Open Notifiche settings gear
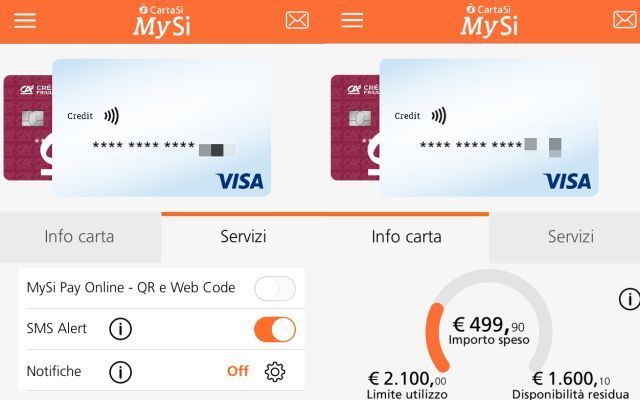Image resolution: width=640 pixels, height=400 pixels. pyautogui.click(x=275, y=371)
